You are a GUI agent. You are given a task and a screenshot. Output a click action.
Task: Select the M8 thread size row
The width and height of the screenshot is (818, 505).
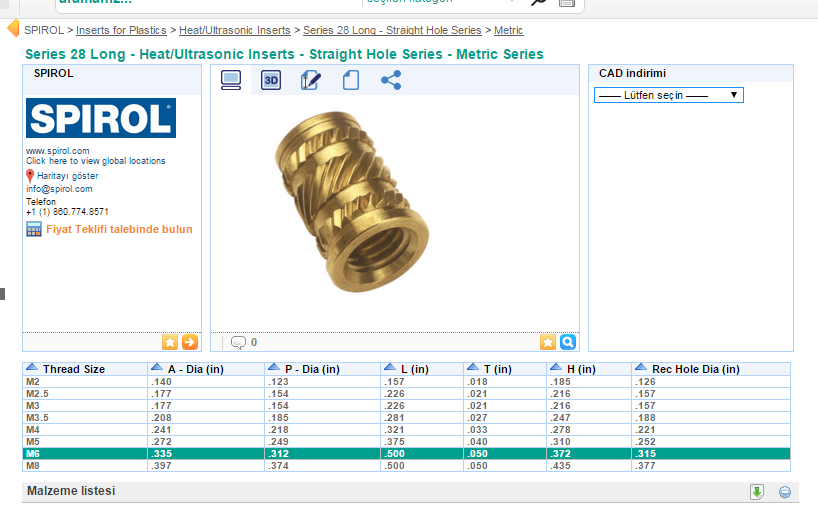(34, 466)
